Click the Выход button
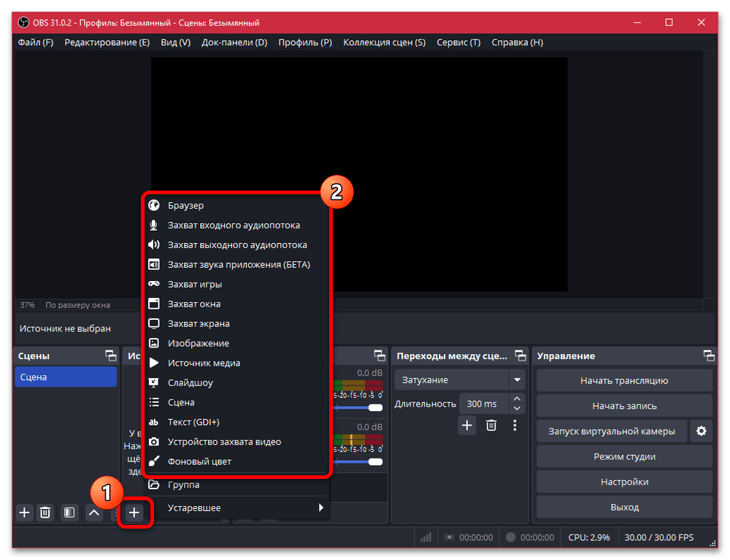 click(x=624, y=507)
